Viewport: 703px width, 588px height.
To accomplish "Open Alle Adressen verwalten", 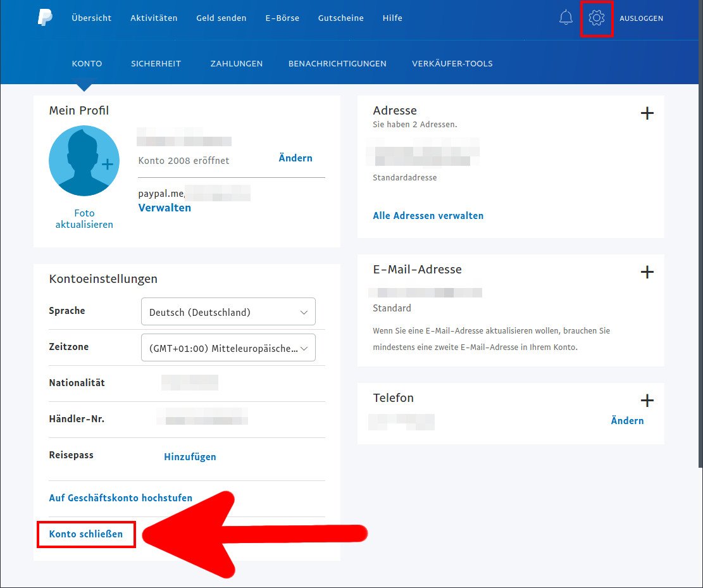I will pos(428,215).
